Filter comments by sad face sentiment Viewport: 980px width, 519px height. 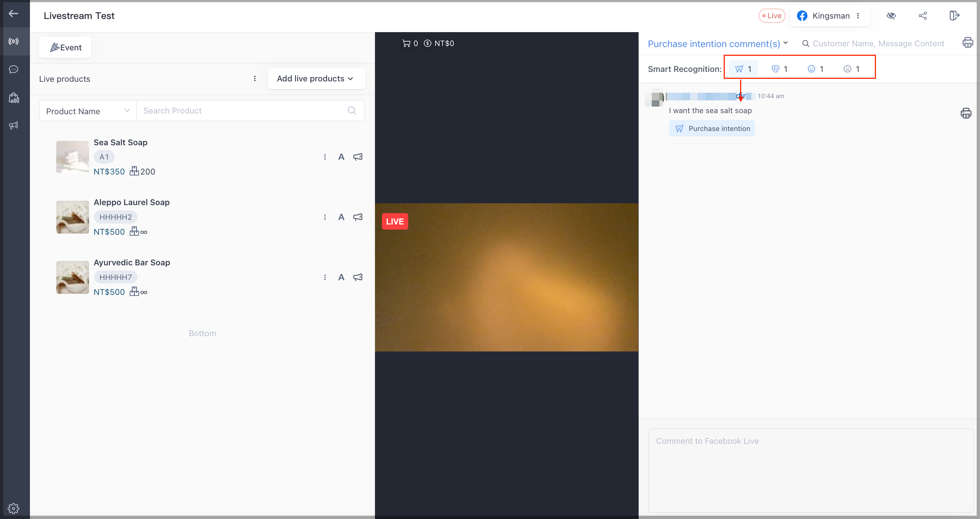tap(851, 69)
